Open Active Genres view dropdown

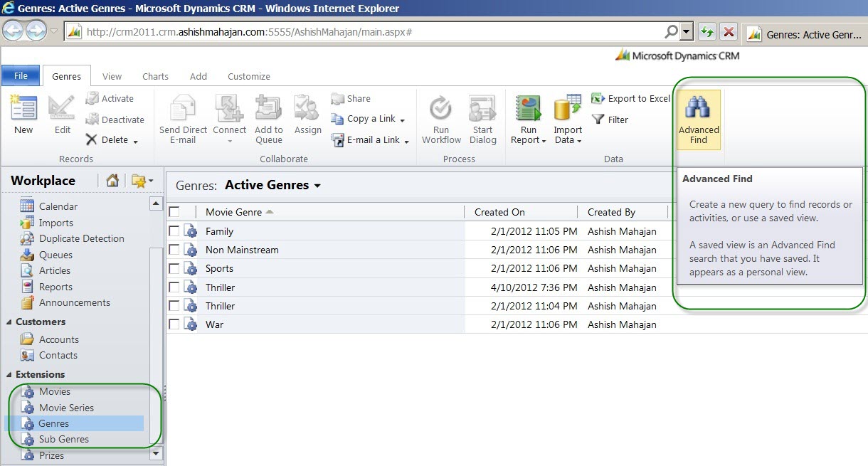(317, 186)
